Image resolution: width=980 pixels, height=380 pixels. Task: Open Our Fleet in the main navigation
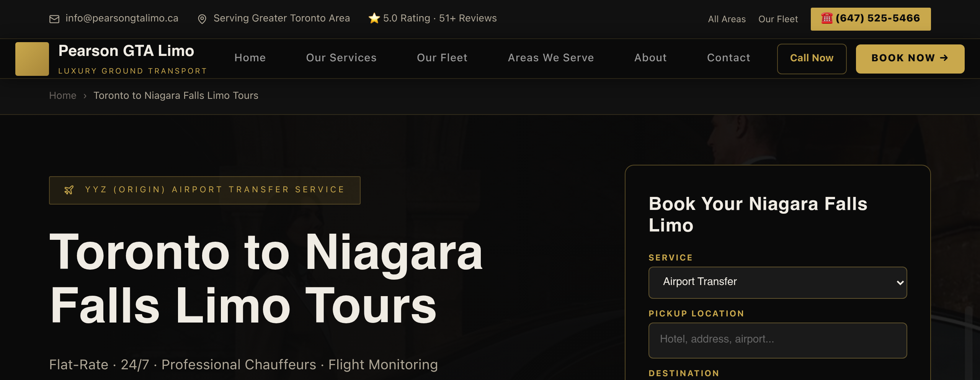pos(442,58)
